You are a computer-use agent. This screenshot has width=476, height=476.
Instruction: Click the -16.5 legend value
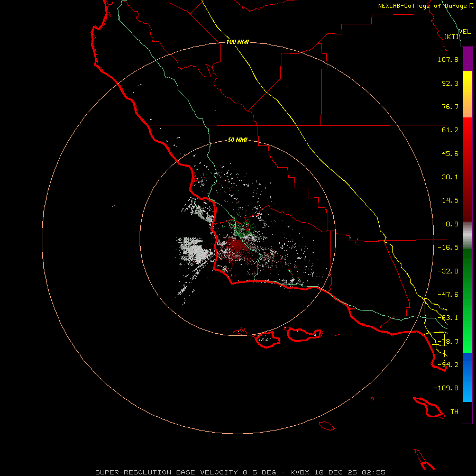448,248
